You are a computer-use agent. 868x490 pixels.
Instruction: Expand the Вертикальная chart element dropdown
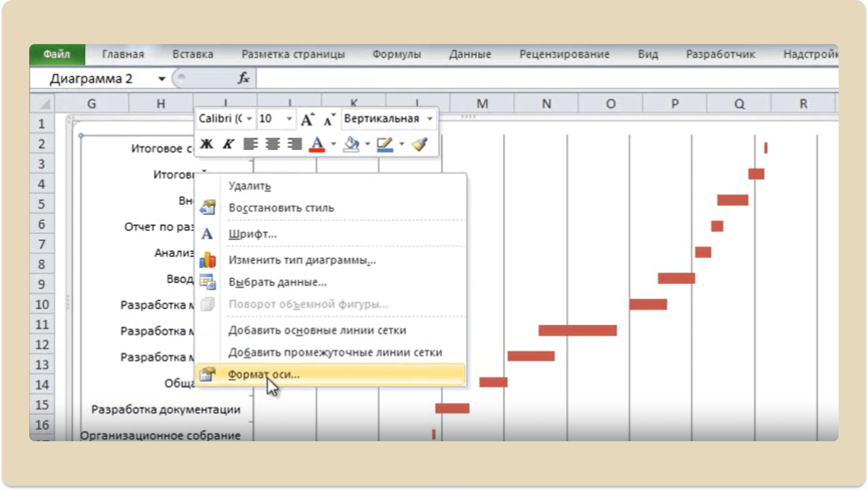point(430,119)
